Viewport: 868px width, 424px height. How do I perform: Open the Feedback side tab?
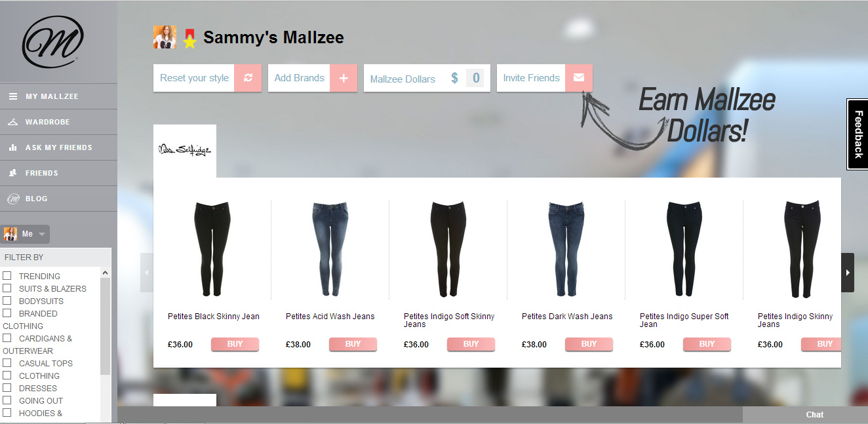pos(858,134)
